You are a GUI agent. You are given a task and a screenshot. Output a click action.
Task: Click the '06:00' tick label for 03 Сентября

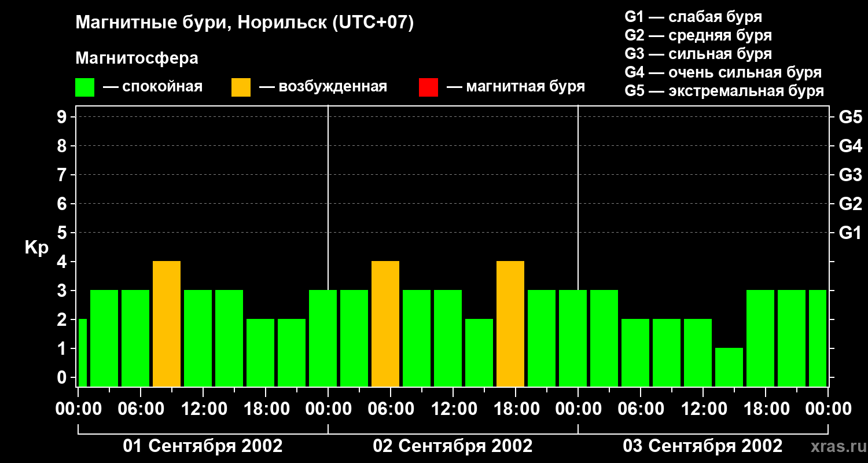click(x=641, y=409)
